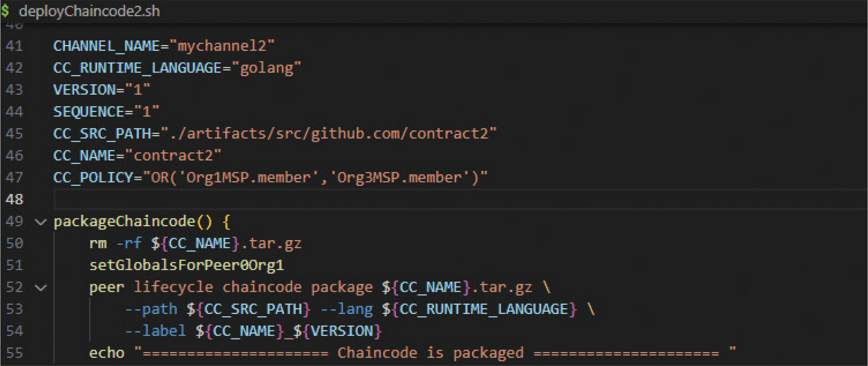868x366 pixels.
Task: Click the echo command on line 55
Action: pyautogui.click(x=107, y=353)
